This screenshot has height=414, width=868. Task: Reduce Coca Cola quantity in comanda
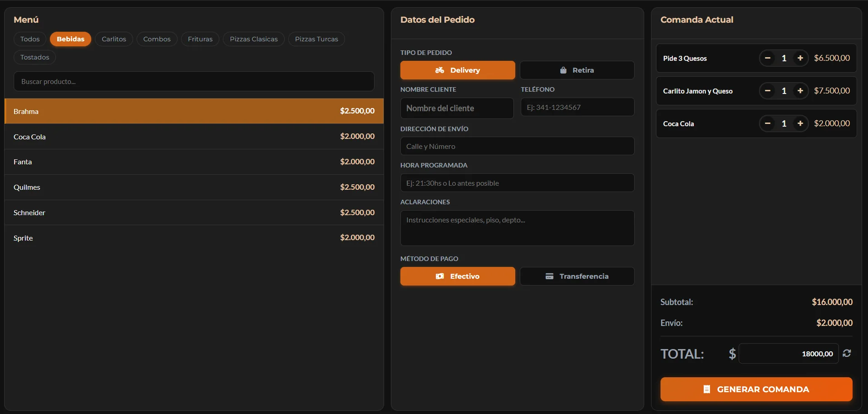pyautogui.click(x=768, y=123)
